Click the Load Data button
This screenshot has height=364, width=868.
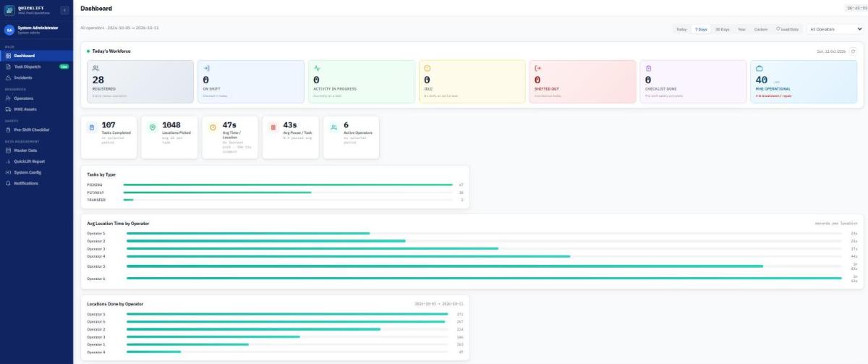(788, 29)
